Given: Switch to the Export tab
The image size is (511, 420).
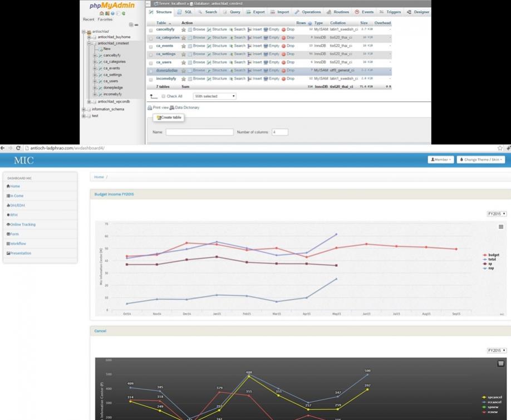Looking at the screenshot, I should click(255, 12).
